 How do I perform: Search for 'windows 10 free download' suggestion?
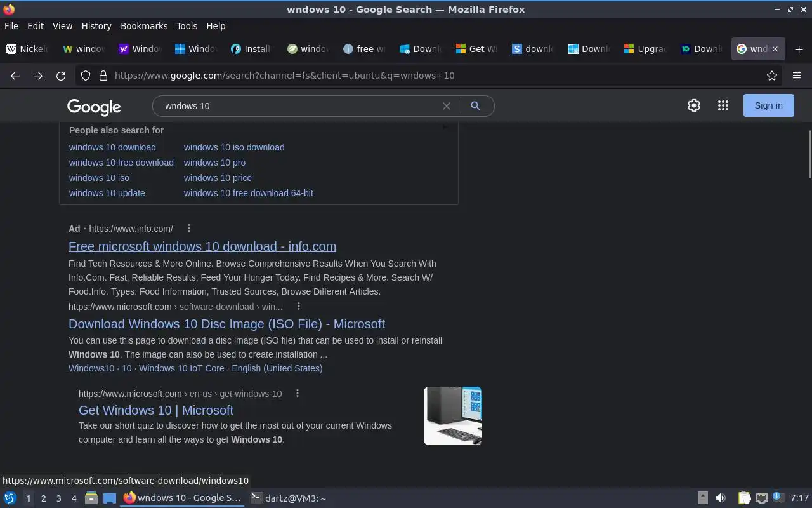tap(121, 163)
